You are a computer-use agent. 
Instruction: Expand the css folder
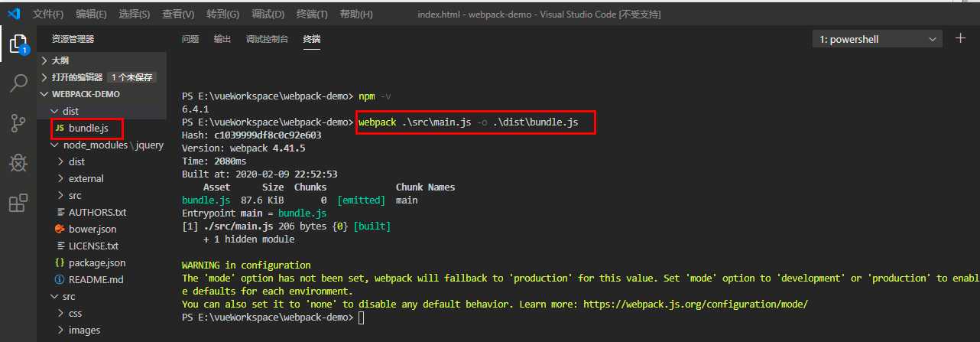click(102, 313)
